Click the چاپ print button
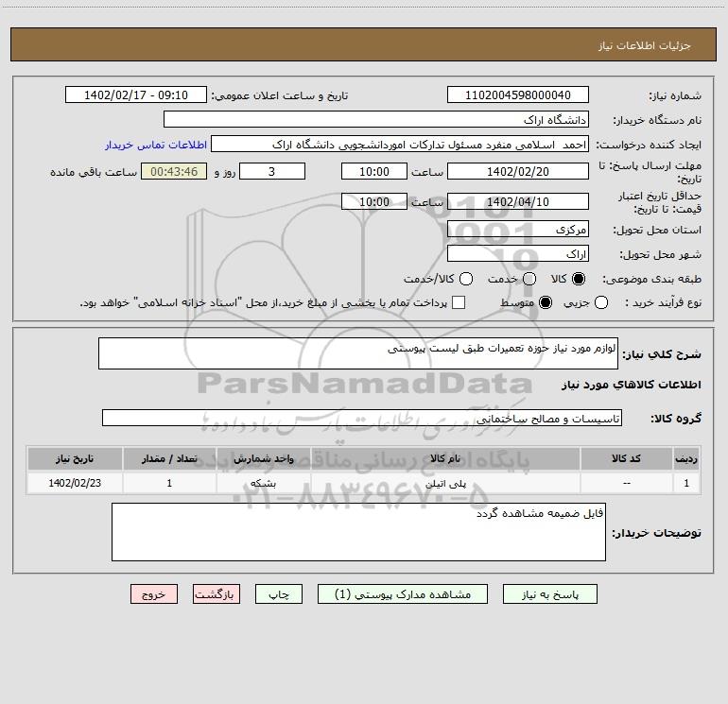This screenshot has height=704, width=728. tap(279, 594)
